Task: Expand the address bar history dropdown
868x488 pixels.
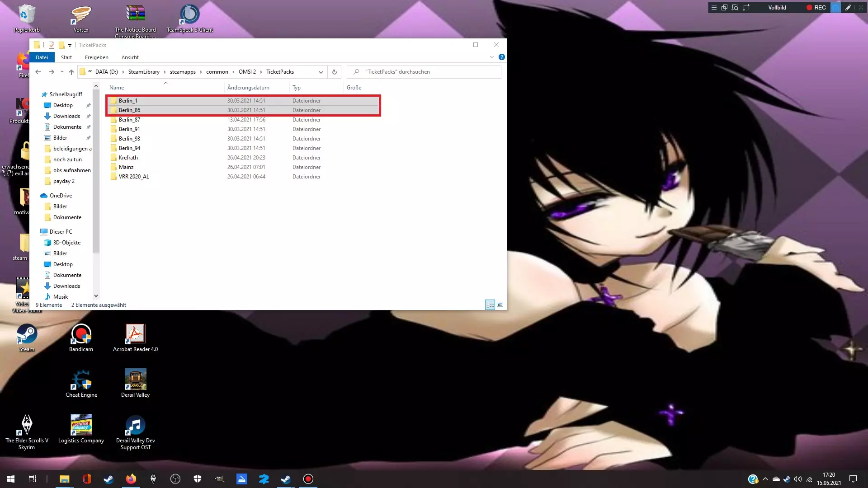Action: 321,72
